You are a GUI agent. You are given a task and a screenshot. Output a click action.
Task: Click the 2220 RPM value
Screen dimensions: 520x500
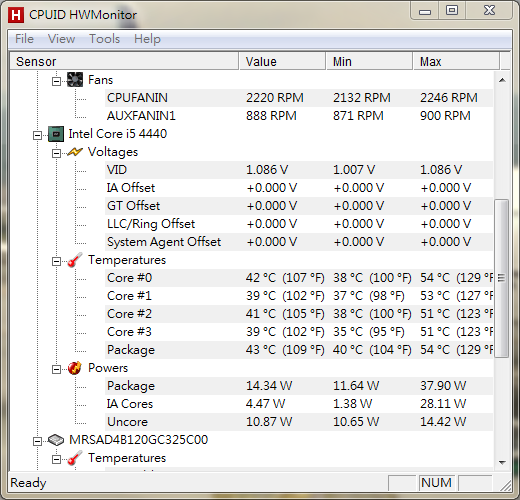coord(275,98)
